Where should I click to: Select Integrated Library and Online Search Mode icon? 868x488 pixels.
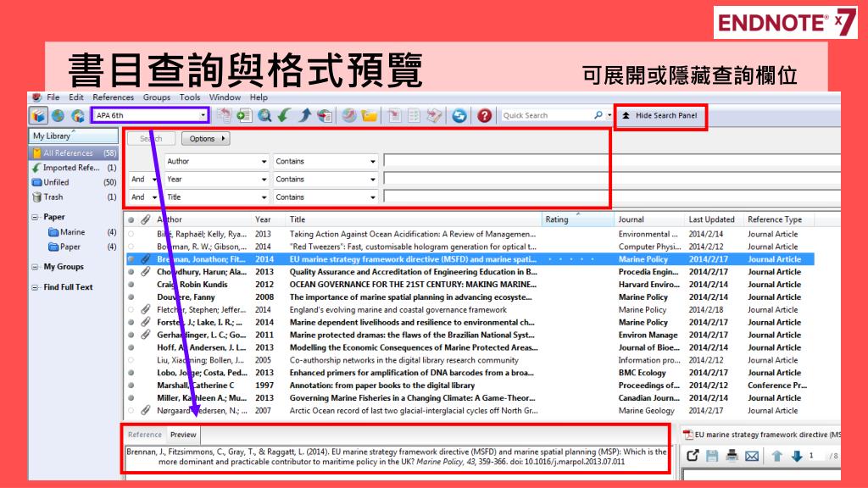pos(77,115)
